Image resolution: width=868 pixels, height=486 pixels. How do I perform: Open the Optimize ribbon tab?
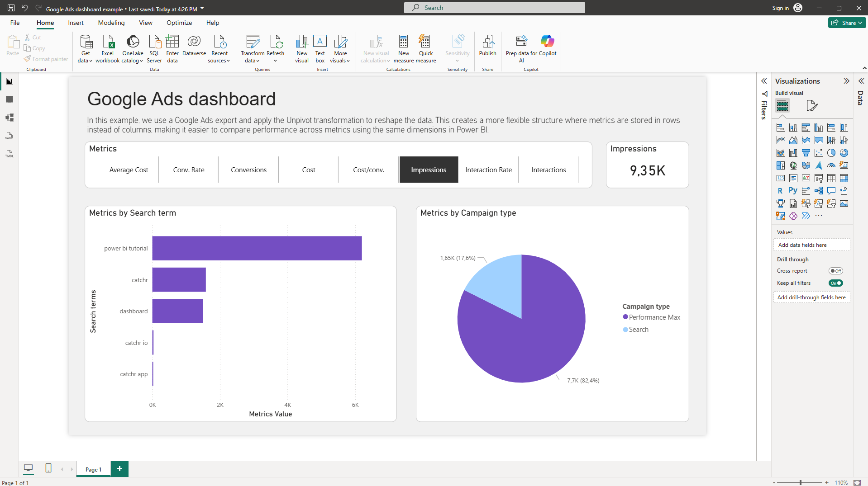pyautogui.click(x=179, y=23)
